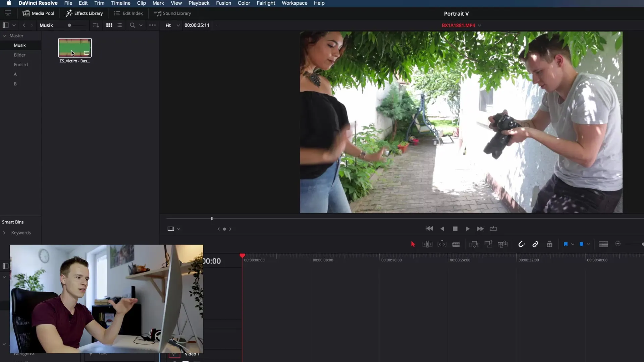Open the marker color dropdown
Screen dimensions: 644x362
coord(588,244)
